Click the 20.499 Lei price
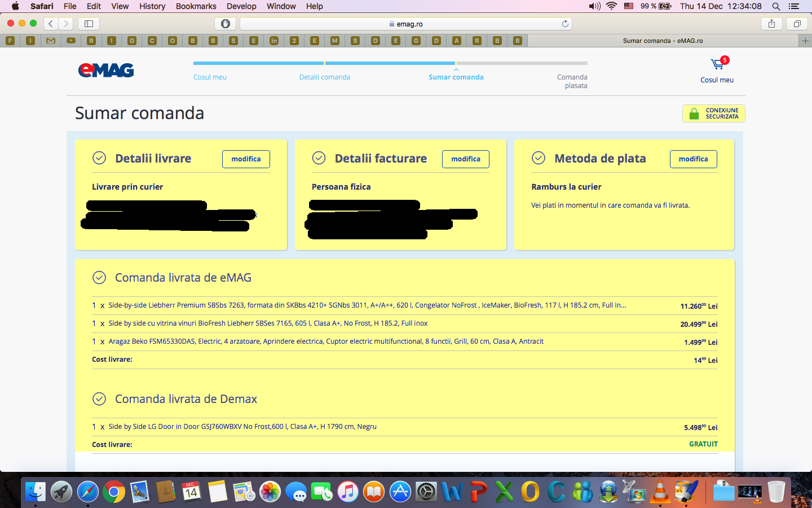Screen dimensions: 812x508 (699, 324)
